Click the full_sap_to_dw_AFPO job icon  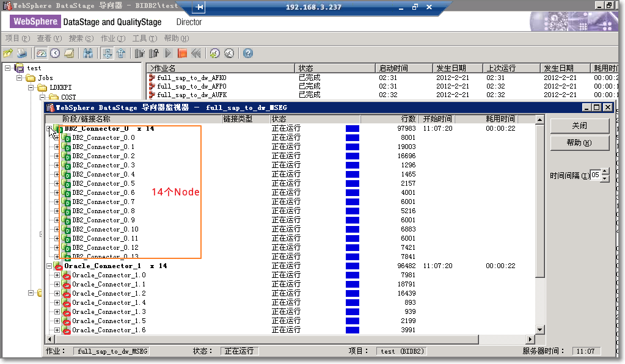(152, 86)
